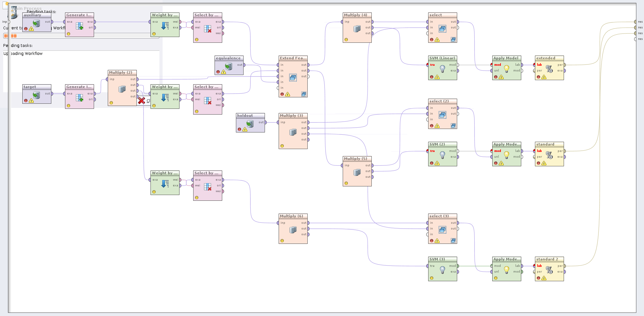The height and width of the screenshot is (316, 644).
Task: Click the red X cancel button
Action: click(x=142, y=101)
